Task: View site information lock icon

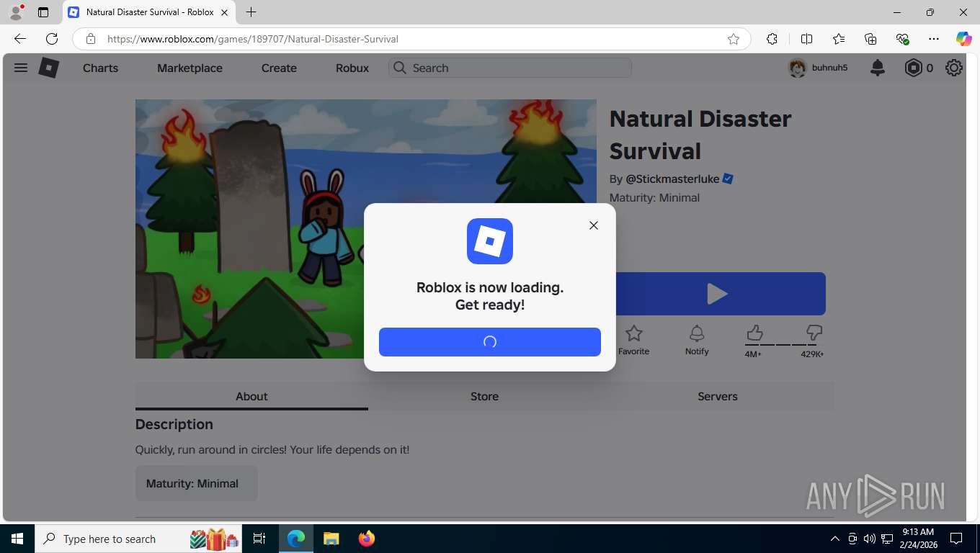Action: [x=90, y=39]
